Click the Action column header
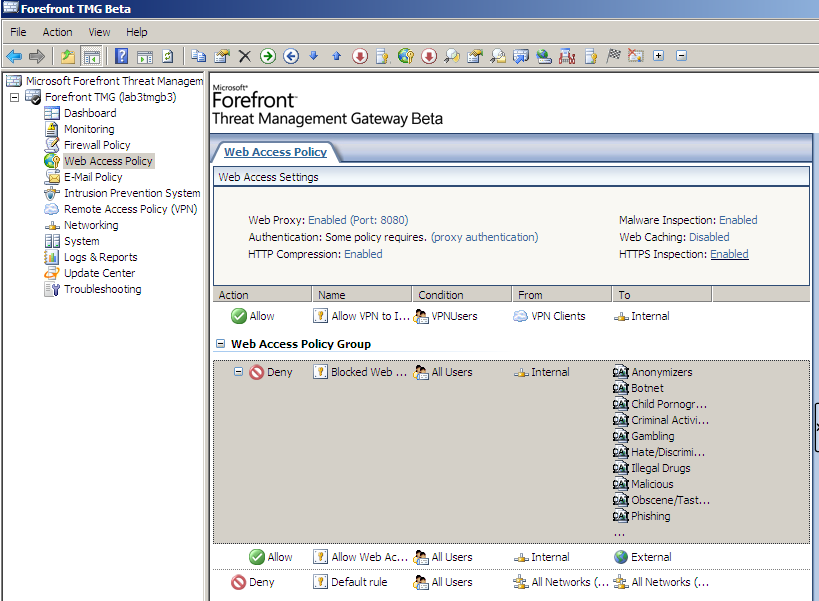 point(262,294)
